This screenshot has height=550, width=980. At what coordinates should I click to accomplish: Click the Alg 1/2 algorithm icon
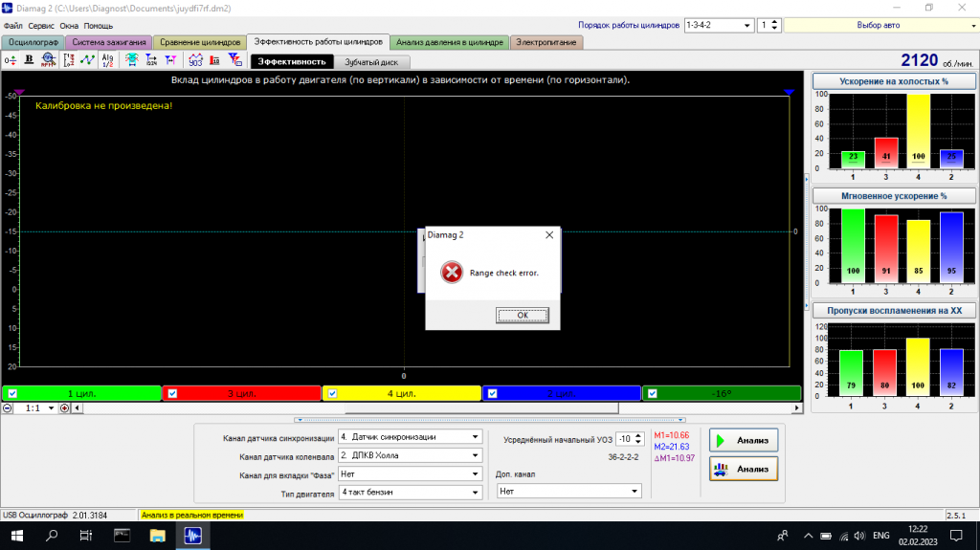[107, 60]
